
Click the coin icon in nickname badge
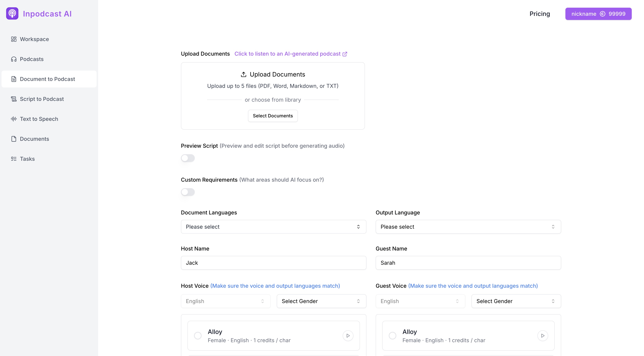tap(603, 14)
